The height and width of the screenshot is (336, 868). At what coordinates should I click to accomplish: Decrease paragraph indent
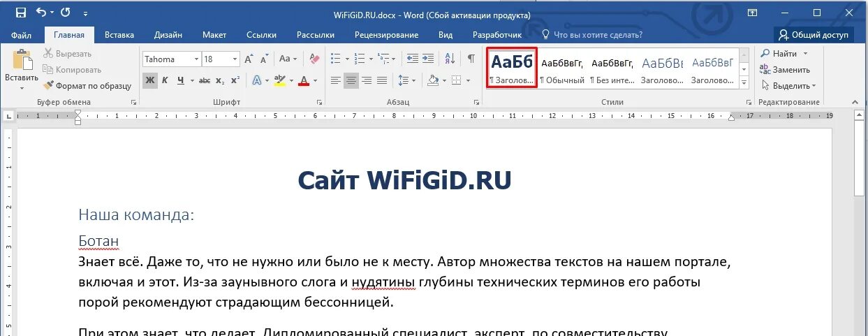[x=412, y=59]
